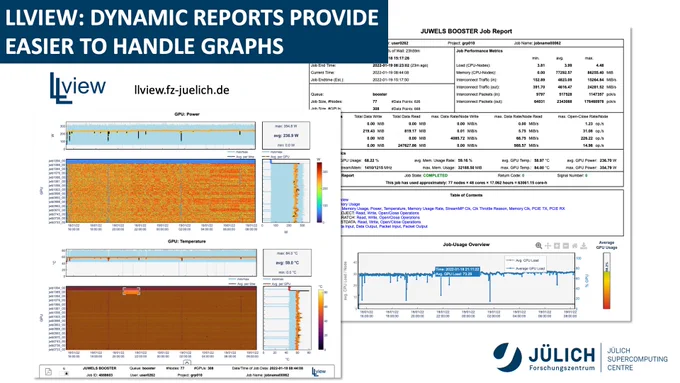Image resolution: width=680 pixels, height=383 pixels.
Task: Click the GPU Temperature heatmap color scale
Action: (320, 320)
